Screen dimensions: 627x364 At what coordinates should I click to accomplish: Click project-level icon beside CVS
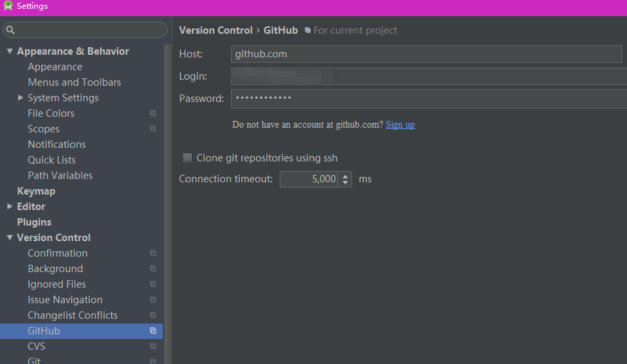pyautogui.click(x=153, y=346)
